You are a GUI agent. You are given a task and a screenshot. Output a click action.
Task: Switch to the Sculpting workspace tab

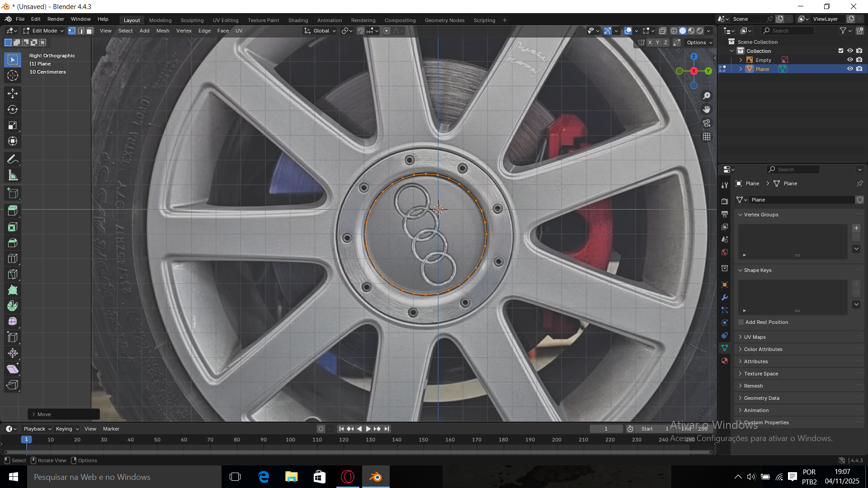(192, 20)
